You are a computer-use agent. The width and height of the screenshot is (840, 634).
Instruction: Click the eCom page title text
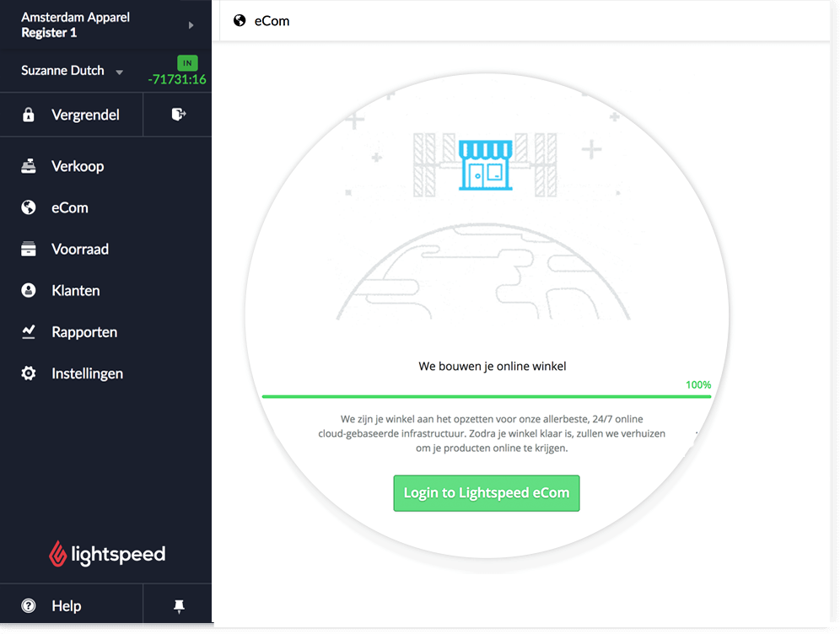tap(272, 21)
